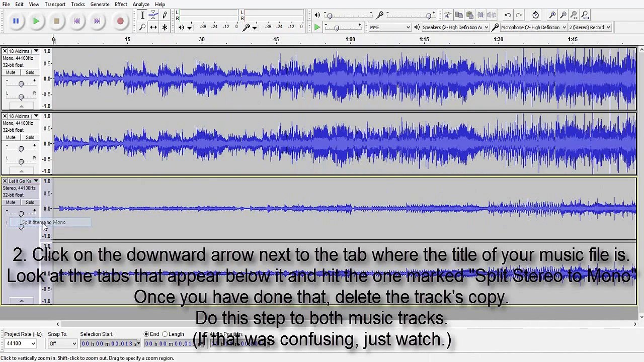Open the Microphone input device dropdown
Viewport: 644px width, 362px height.
pos(533,27)
